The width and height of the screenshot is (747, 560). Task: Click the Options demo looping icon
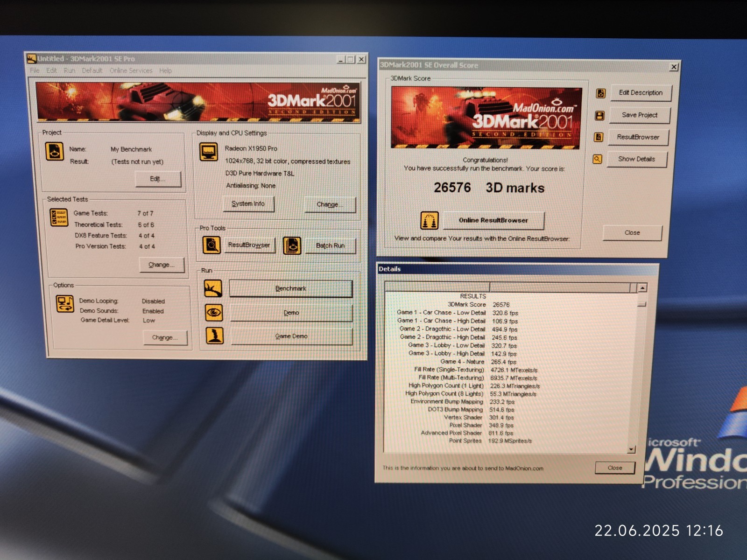65,304
